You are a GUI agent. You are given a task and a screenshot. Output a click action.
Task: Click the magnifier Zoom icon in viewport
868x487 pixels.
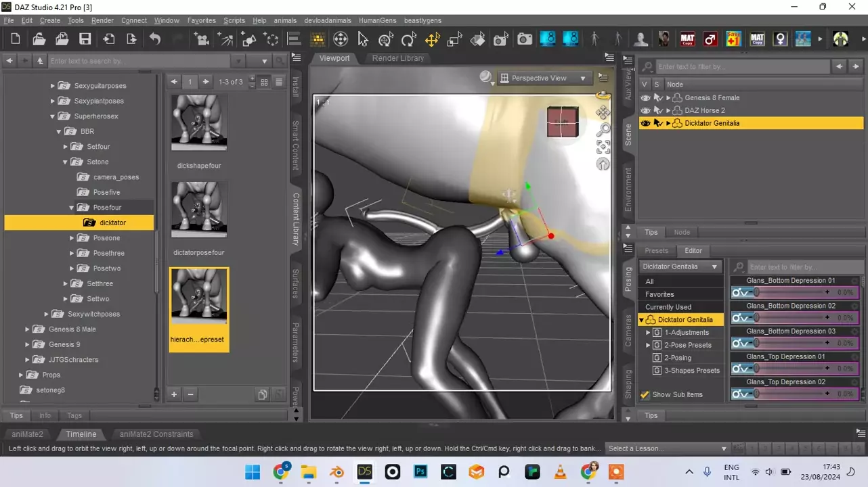click(603, 129)
